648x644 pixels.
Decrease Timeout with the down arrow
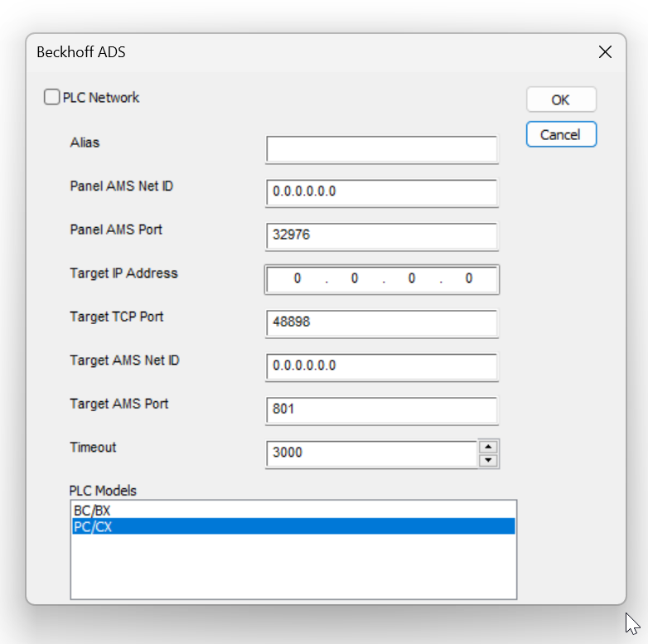pyautogui.click(x=488, y=461)
